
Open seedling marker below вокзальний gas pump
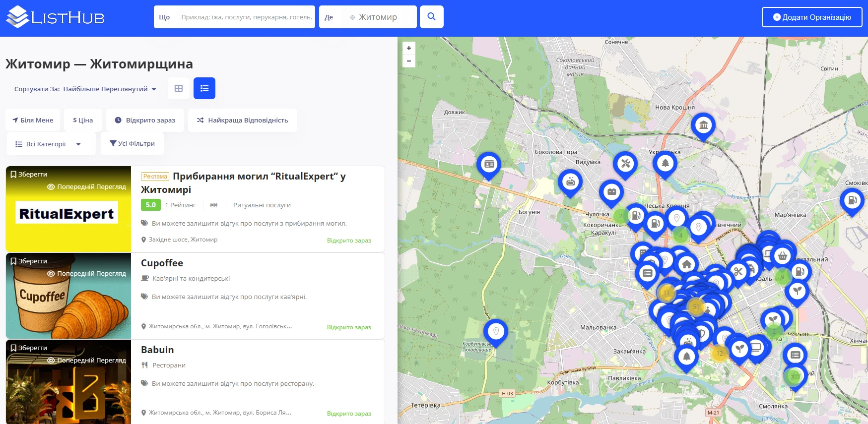797,291
